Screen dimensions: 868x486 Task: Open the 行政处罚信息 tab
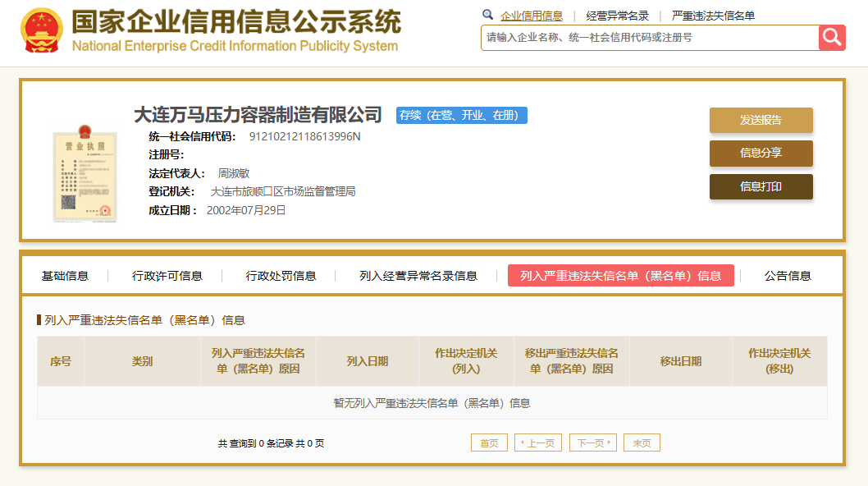click(281, 276)
